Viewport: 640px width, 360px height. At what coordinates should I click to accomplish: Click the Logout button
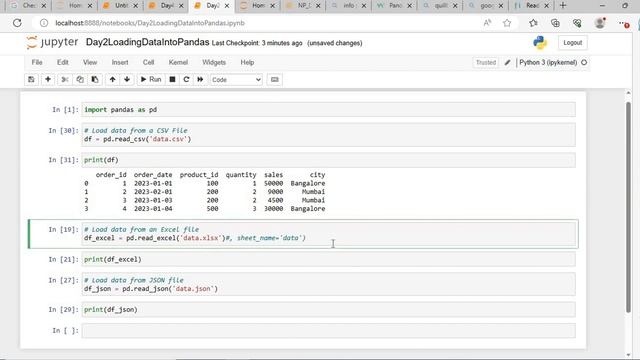[573, 43]
